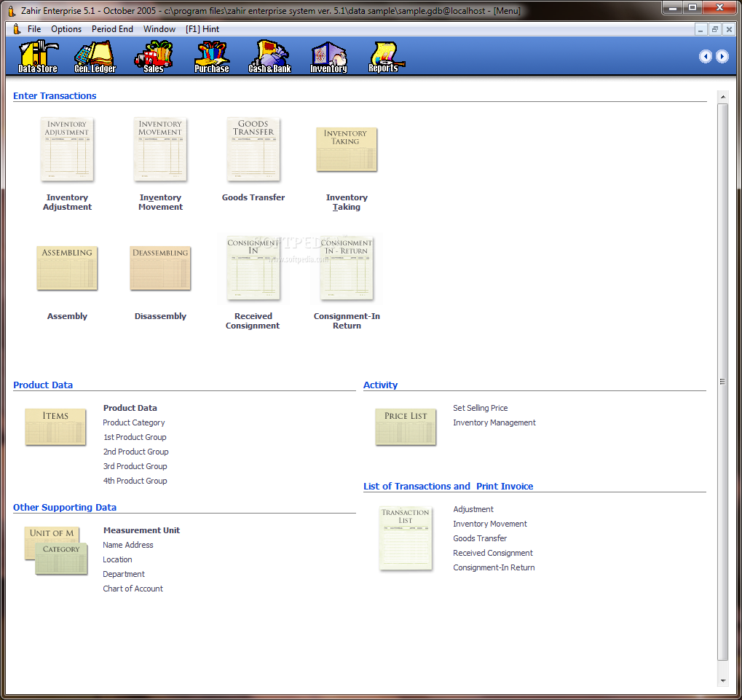The width and height of the screenshot is (742, 700).
Task: Open the Assembling card icon
Action: pos(67,268)
